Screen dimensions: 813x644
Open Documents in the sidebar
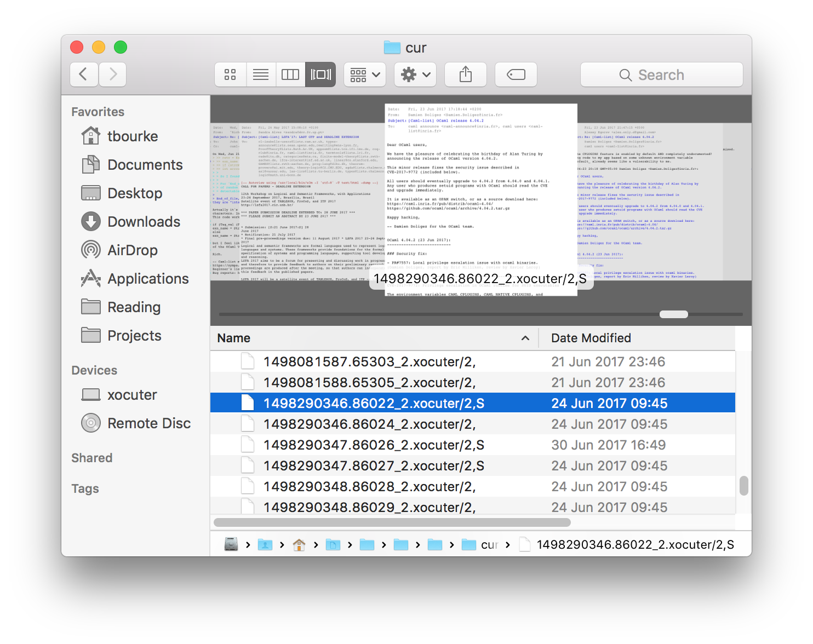[132, 165]
